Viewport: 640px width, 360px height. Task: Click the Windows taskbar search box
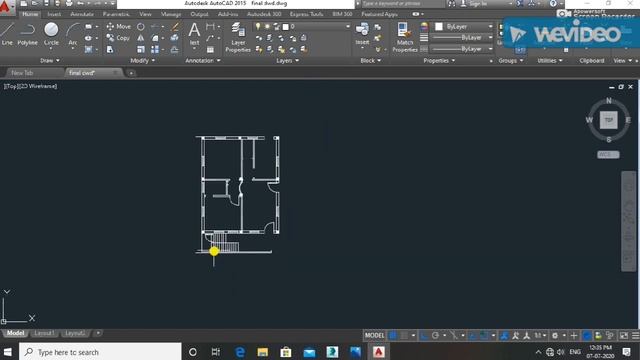tap(100, 352)
